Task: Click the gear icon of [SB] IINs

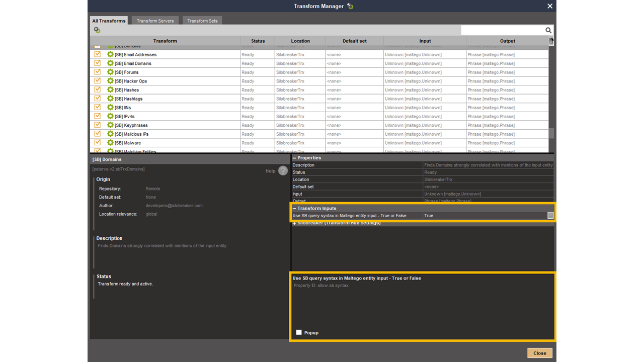Action: point(111,107)
